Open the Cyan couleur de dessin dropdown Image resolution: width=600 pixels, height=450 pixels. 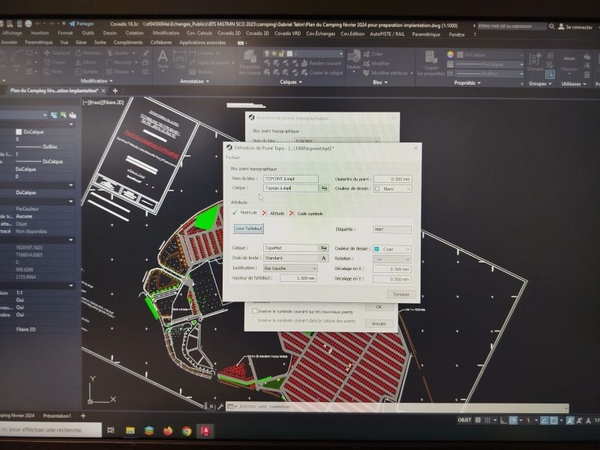pos(391,247)
